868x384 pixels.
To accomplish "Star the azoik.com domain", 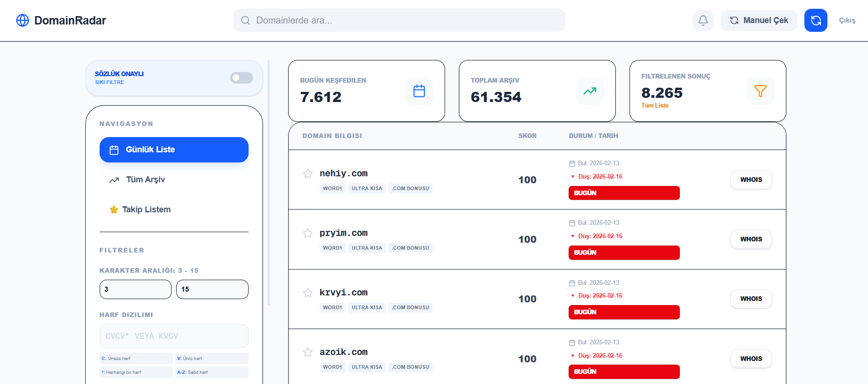I will click(x=308, y=352).
